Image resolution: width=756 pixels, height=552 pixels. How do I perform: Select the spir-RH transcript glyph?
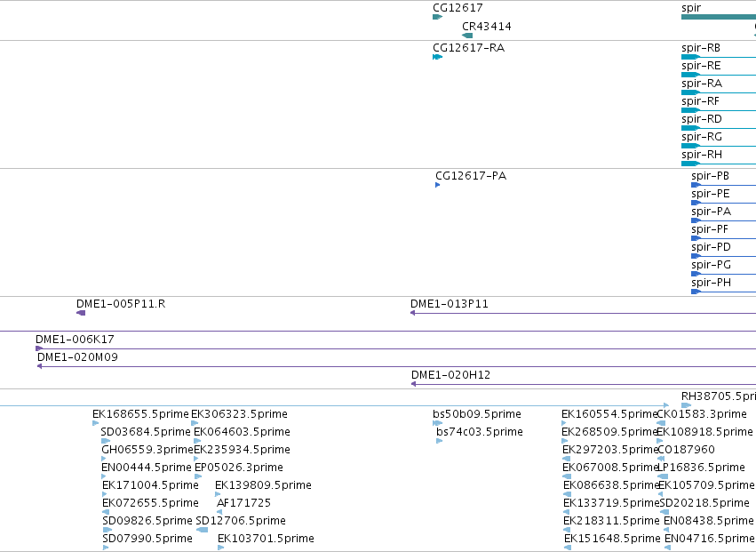click(x=719, y=164)
